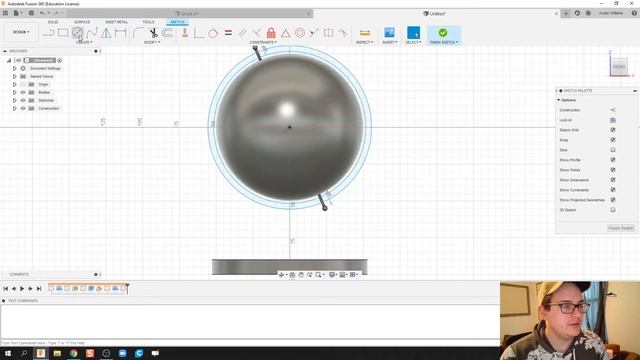Open the data panel grid icon
This screenshot has width=640, height=360.
coord(5,13)
